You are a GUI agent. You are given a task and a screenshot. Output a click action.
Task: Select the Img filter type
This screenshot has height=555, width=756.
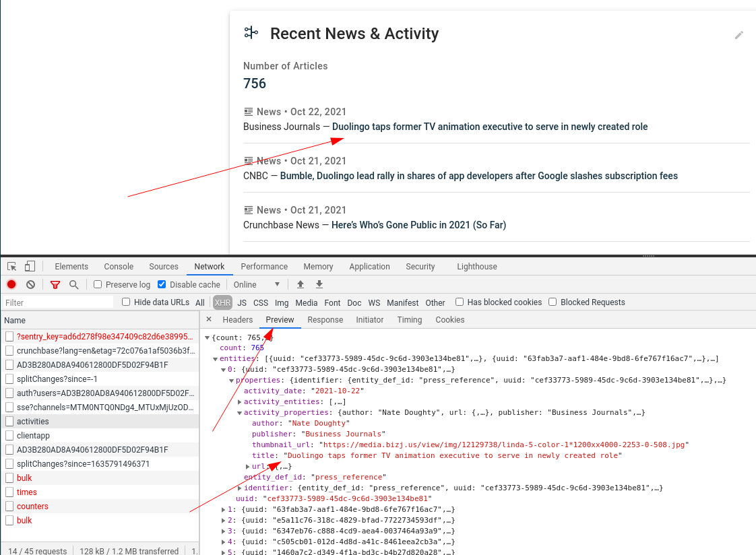click(282, 302)
